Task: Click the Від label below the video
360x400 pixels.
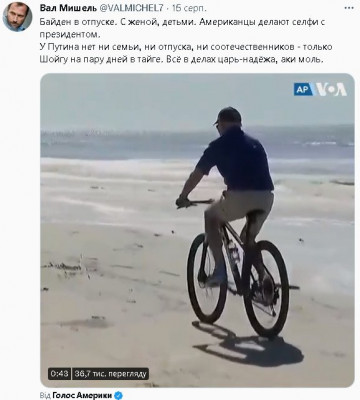Action: (45, 395)
